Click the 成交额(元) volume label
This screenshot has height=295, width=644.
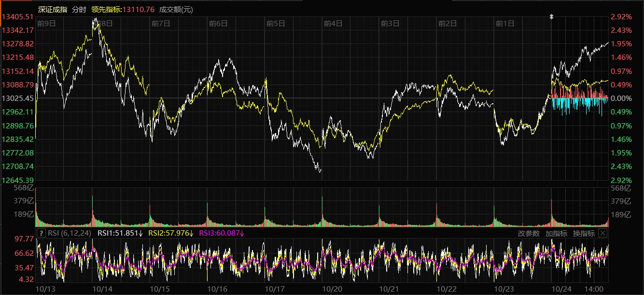coord(176,9)
